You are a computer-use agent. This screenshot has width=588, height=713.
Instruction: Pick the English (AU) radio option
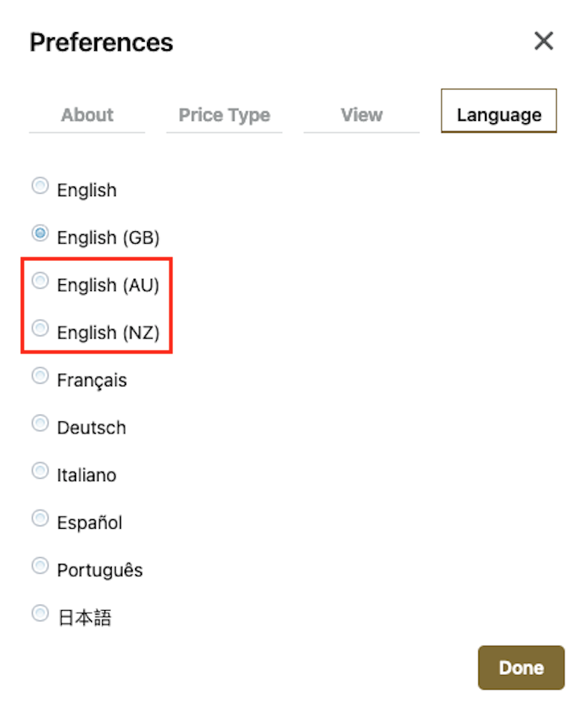click(40, 281)
